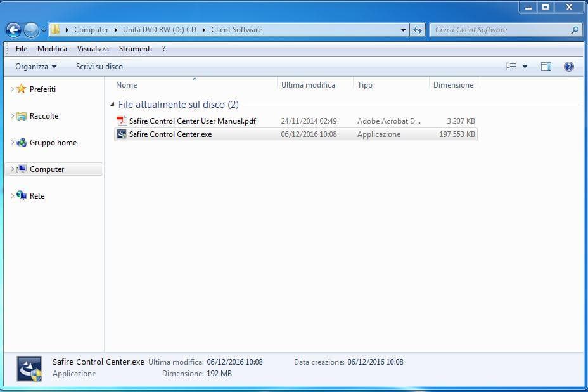Click the change view icon
The image size is (588, 392).
coord(511,67)
